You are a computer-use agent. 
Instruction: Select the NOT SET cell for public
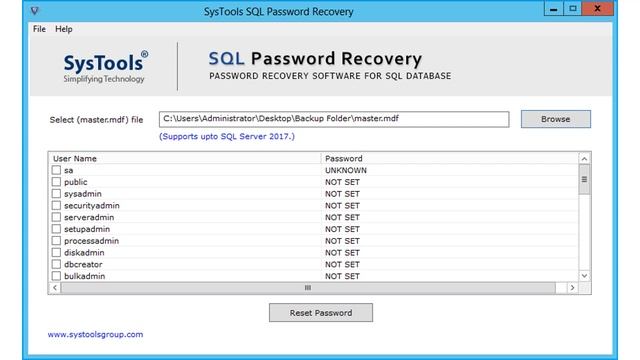(x=342, y=182)
